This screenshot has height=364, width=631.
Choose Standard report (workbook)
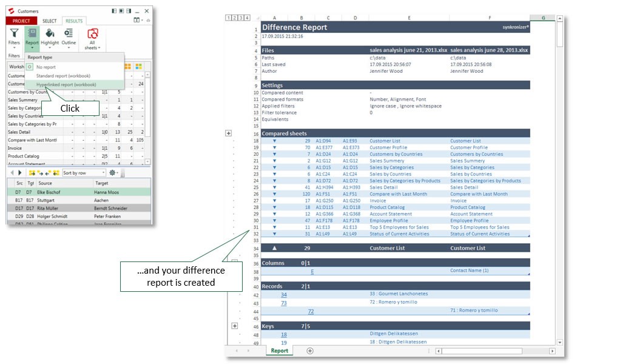(x=75, y=76)
